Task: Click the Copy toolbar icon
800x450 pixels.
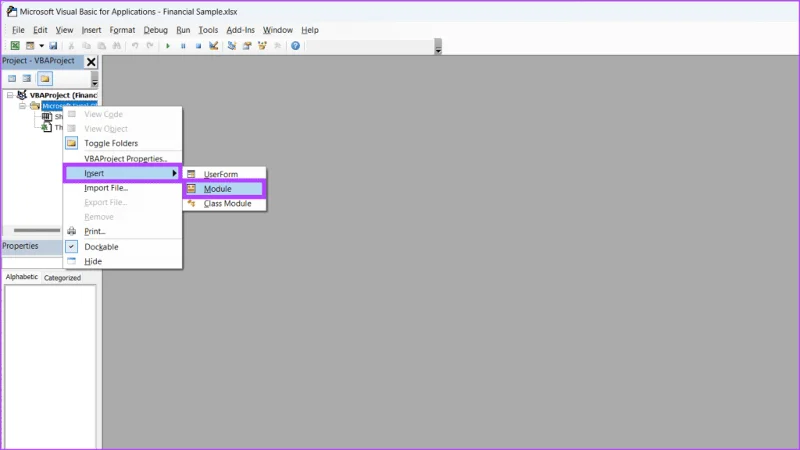Action: pos(86,46)
